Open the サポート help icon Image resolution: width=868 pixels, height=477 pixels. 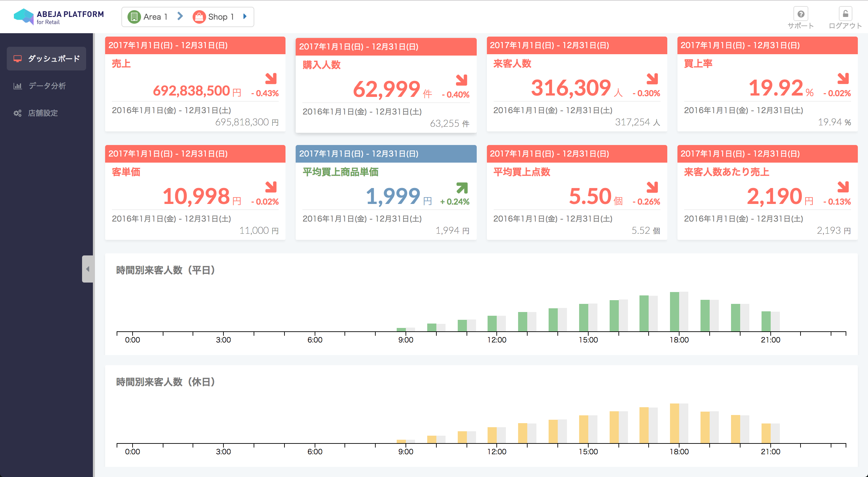pyautogui.click(x=801, y=14)
